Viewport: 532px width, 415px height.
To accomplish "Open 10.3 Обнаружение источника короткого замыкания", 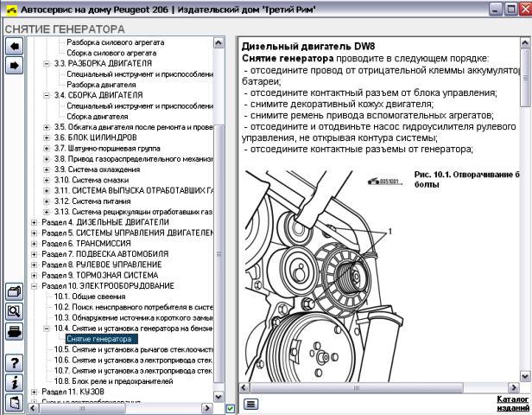I will (133, 317).
